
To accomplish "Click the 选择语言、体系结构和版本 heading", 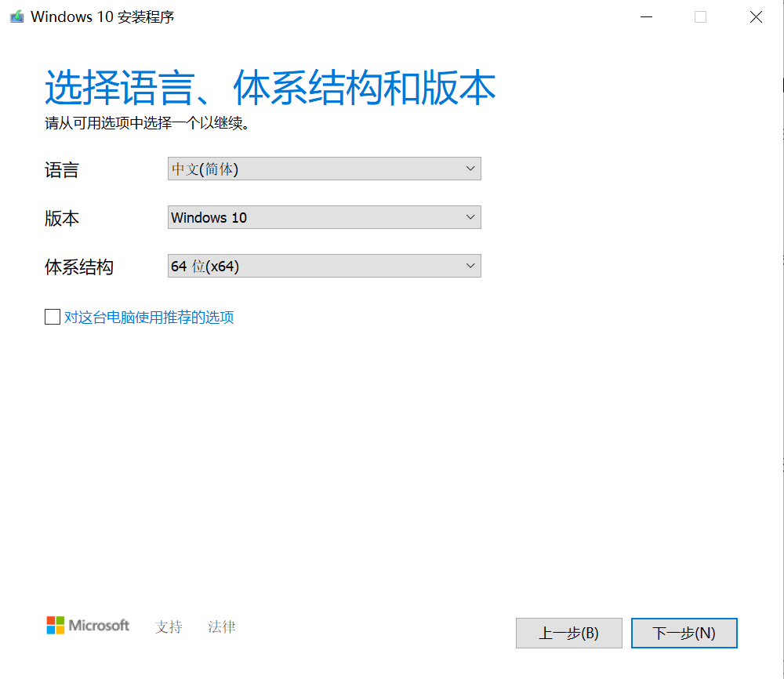I will point(270,88).
